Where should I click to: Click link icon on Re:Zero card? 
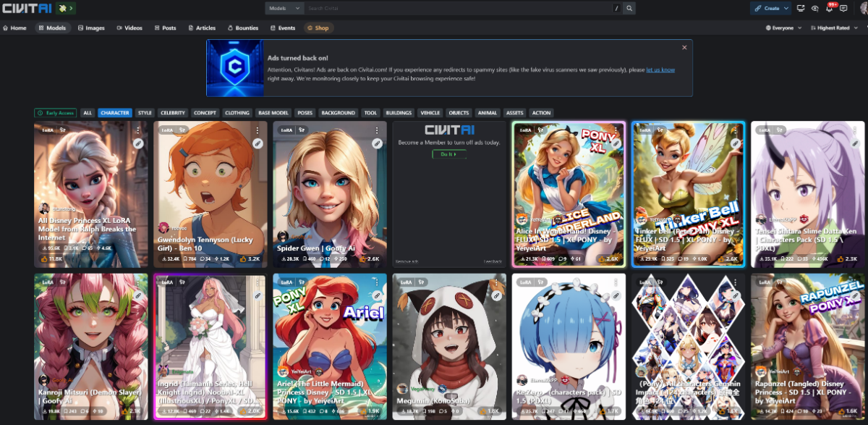(x=616, y=295)
